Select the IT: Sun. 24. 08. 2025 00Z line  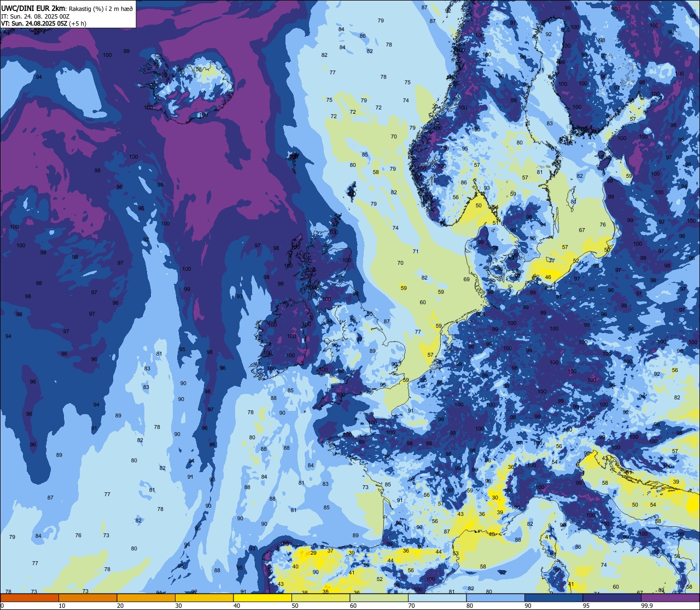(36, 16)
